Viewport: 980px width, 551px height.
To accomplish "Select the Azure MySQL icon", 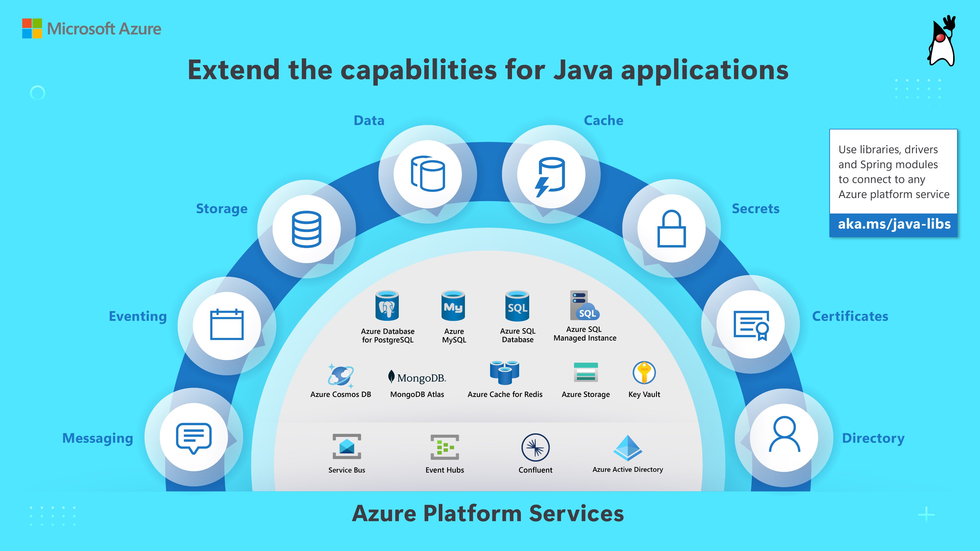I will point(453,306).
